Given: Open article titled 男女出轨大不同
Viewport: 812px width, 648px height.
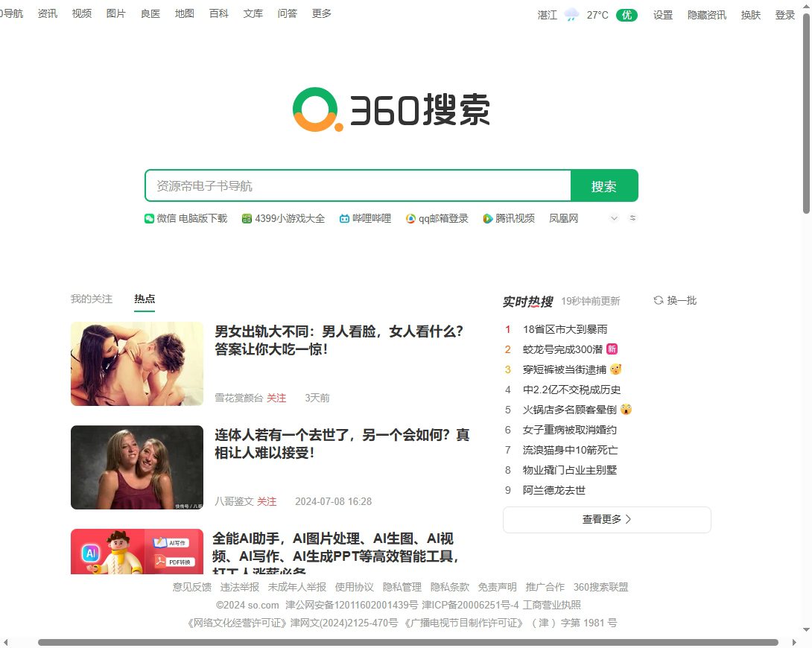Looking at the screenshot, I should 339,340.
